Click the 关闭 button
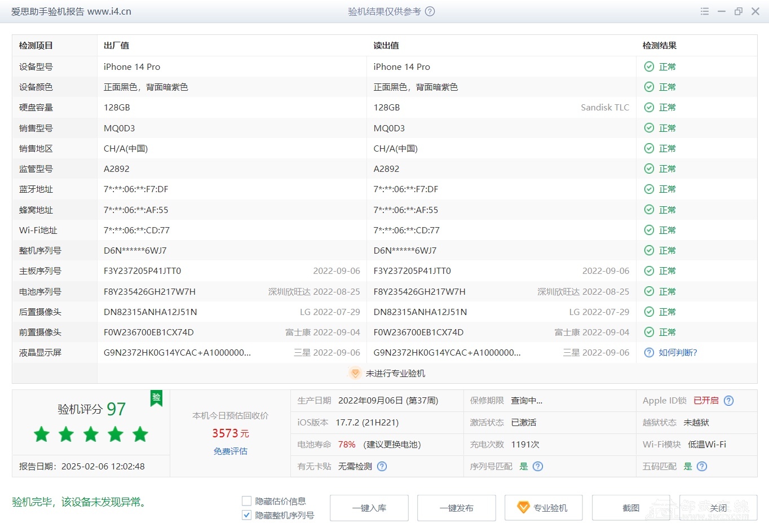Viewport: 769px width, 532px height. point(718,508)
